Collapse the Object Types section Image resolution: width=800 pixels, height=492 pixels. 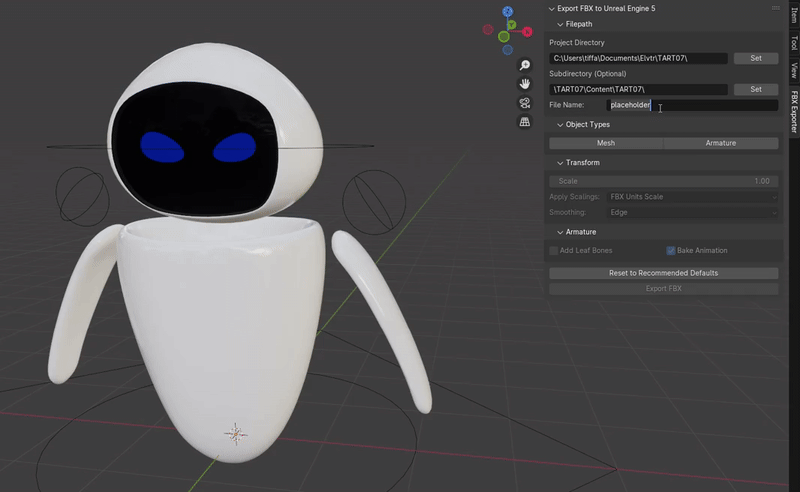click(560, 125)
